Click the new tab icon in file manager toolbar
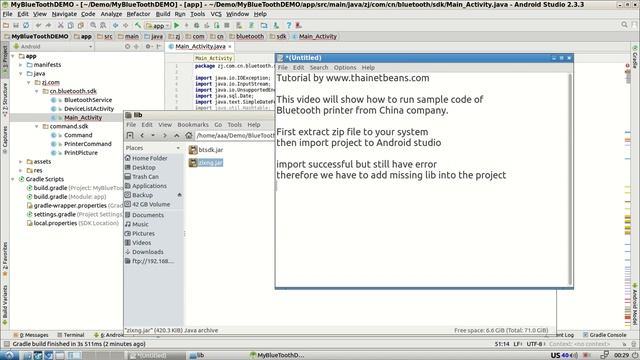The width and height of the screenshot is (640, 360). coord(130,135)
